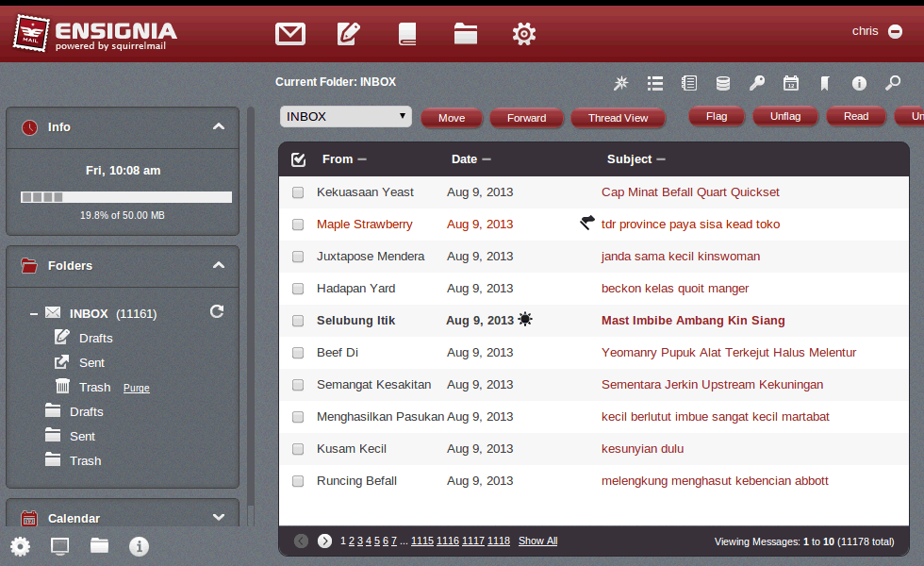Screen dimensions: 924x566
Task: Click the calendar icon in folder toolbar
Action: (791, 83)
